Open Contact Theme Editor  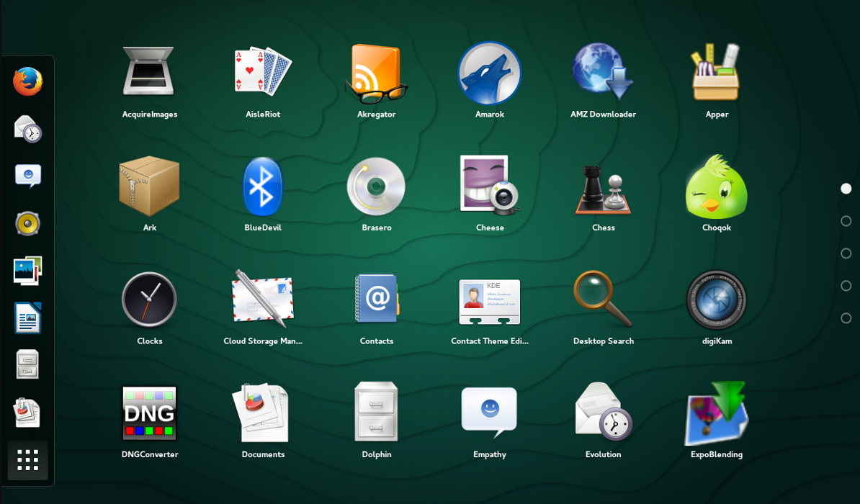[489, 302]
